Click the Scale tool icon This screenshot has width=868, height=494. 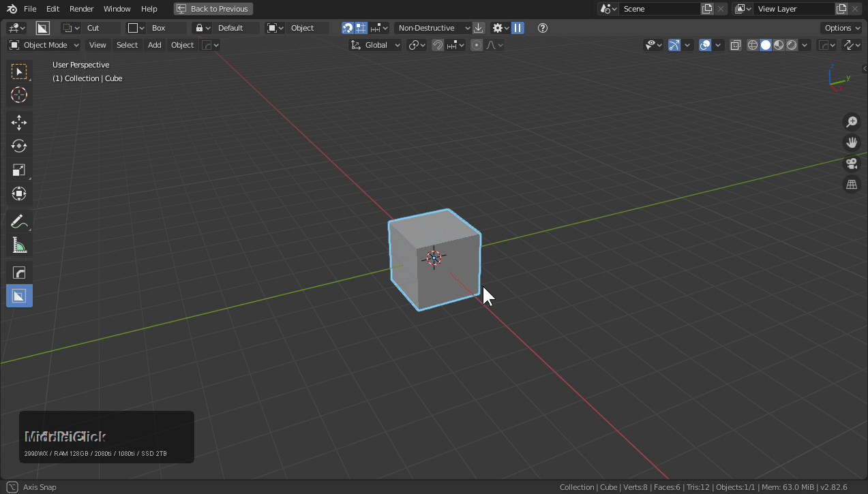[19, 170]
